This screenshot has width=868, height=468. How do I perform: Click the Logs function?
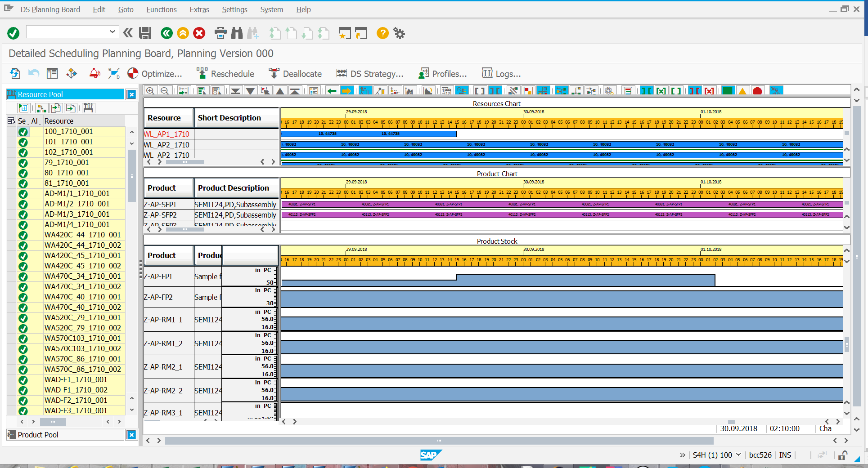pyautogui.click(x=487, y=73)
